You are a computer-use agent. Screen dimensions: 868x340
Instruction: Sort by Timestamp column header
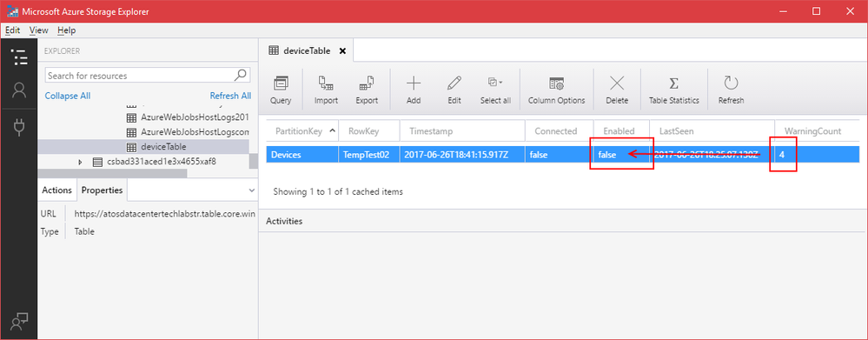coord(463,131)
